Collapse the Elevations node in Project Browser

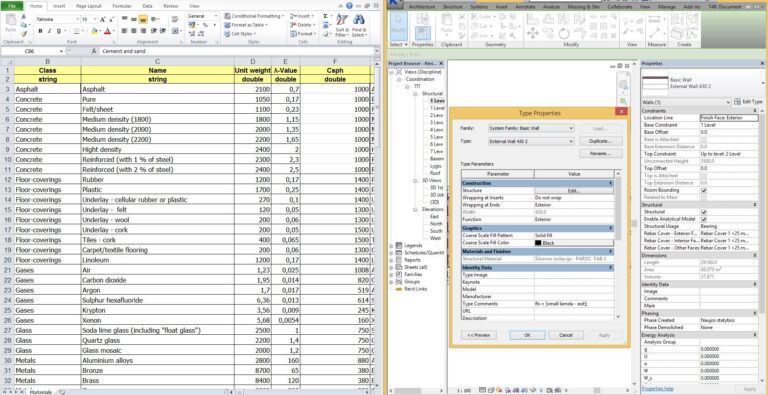tap(415, 209)
